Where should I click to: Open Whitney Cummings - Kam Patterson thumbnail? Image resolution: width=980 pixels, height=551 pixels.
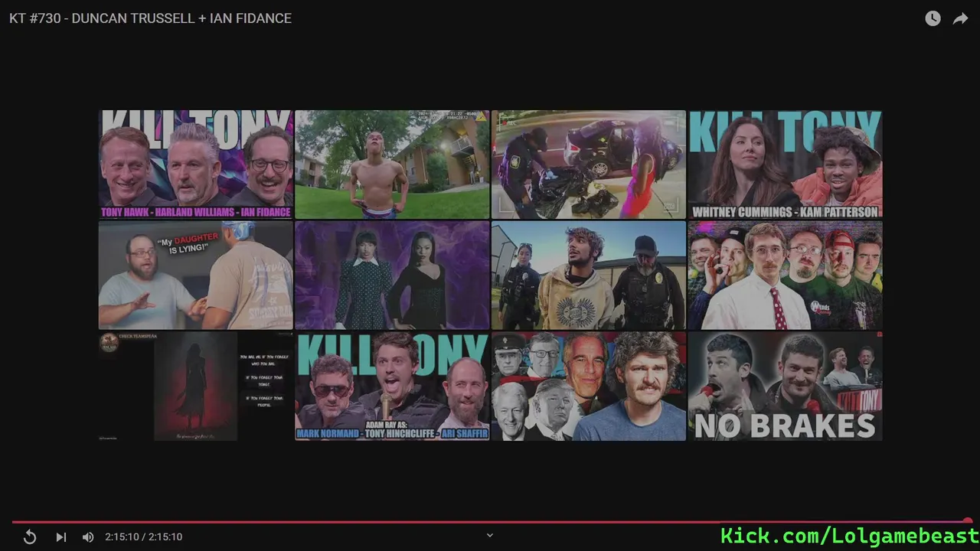(786, 165)
